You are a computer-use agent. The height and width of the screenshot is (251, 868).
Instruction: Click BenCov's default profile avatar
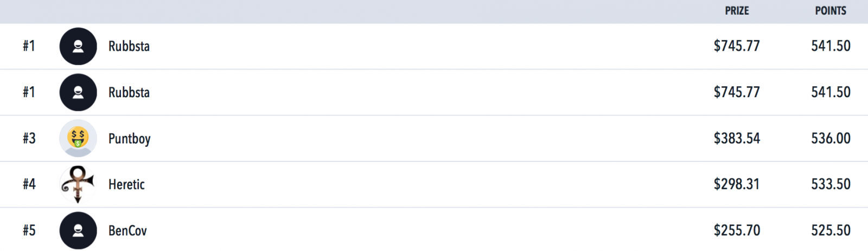tap(78, 230)
